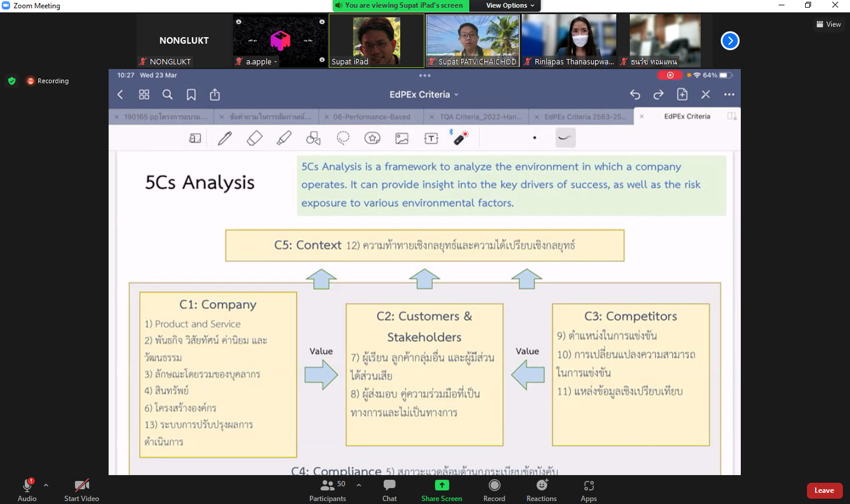Tap the iPad multitasking three dots
This screenshot has width=850, height=504.
425,76
